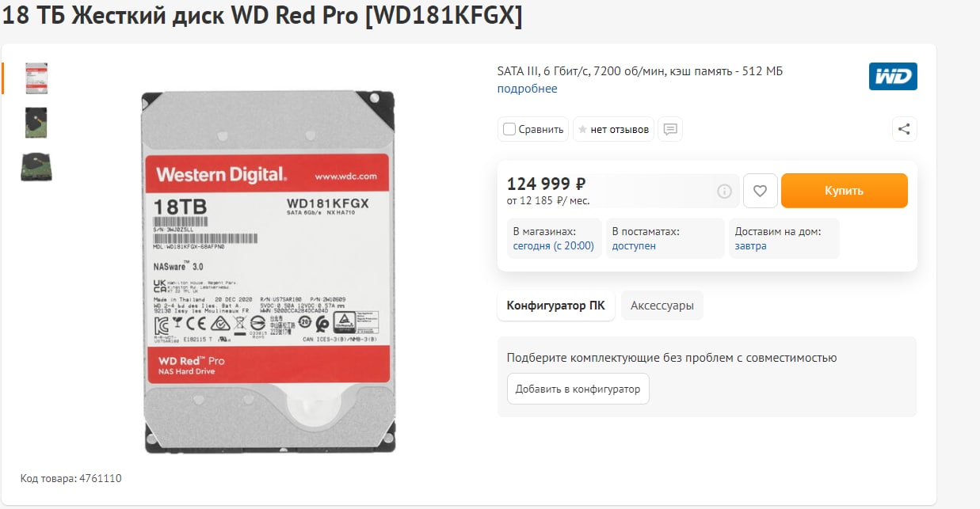Select third thumbnail showing drive angled view
The height and width of the screenshot is (509, 980).
click(x=36, y=167)
